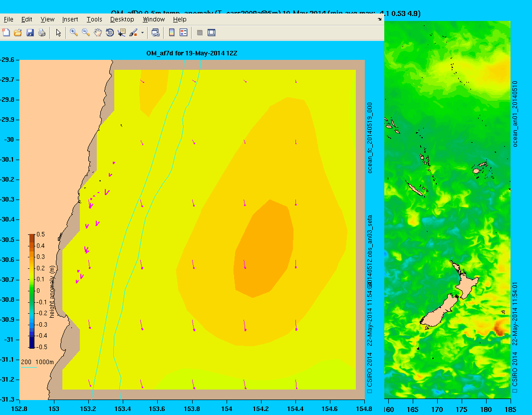
Task: Click the New Figure toolbar icon
Action: (6, 32)
